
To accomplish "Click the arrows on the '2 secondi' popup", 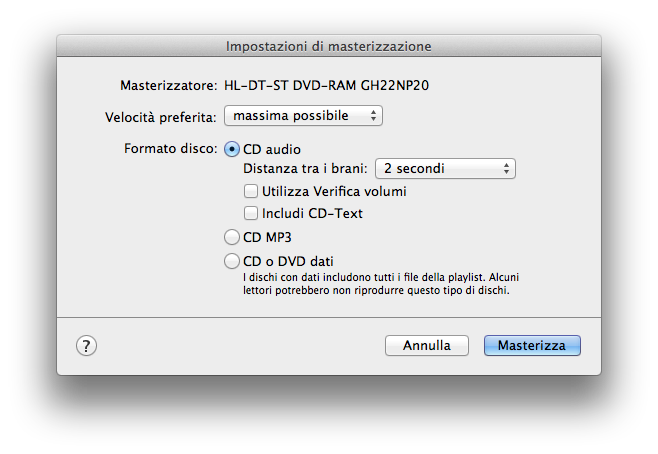I will [507, 169].
